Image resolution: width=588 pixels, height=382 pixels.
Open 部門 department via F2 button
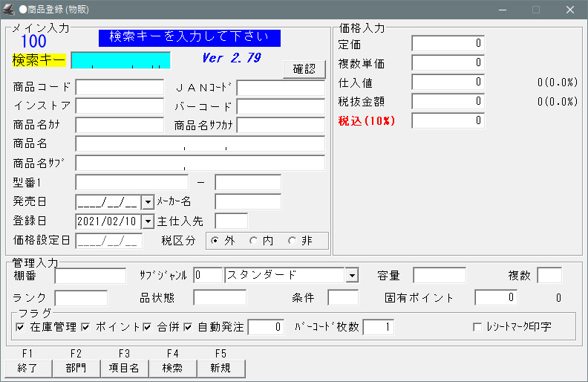tap(76, 368)
